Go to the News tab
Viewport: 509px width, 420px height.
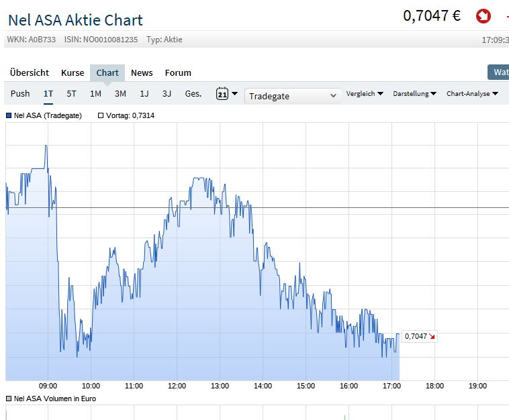coord(142,72)
